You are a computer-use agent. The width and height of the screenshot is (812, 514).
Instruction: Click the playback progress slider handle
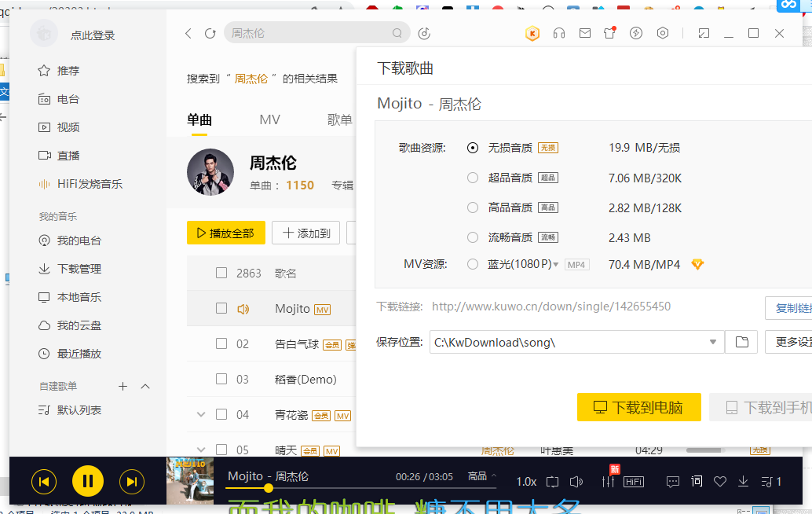[269, 488]
